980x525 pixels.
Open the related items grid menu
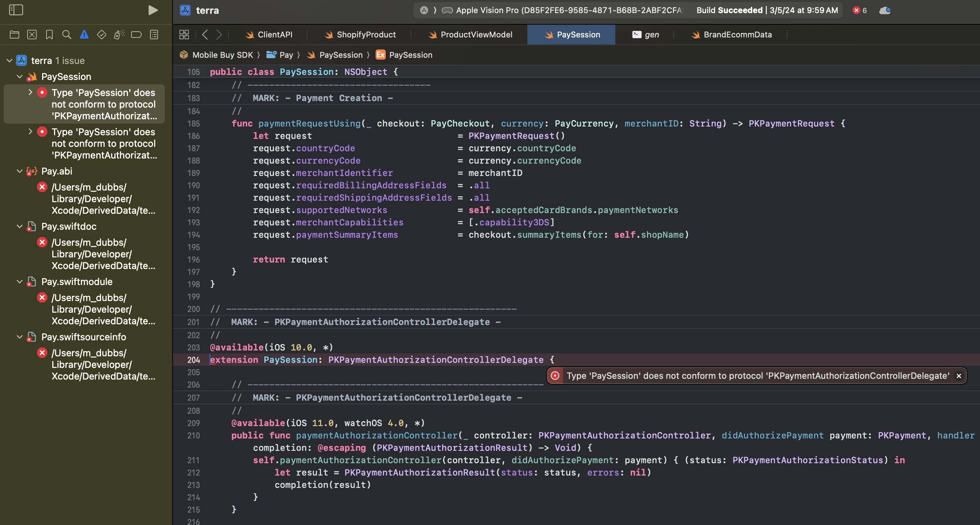tap(184, 35)
